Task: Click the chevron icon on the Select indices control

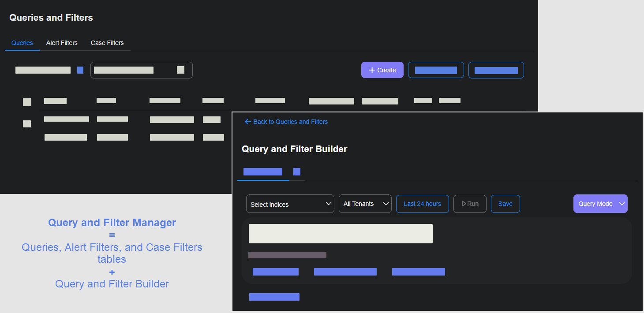Action: click(328, 204)
